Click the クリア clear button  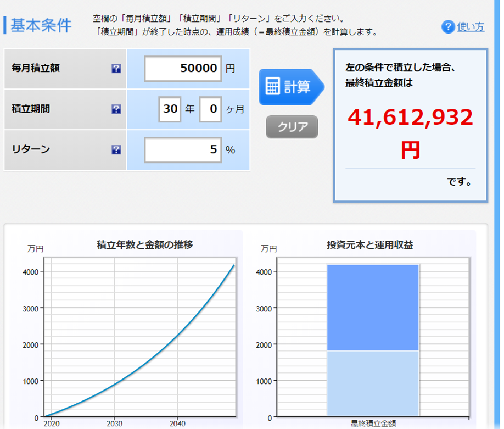pyautogui.click(x=292, y=127)
